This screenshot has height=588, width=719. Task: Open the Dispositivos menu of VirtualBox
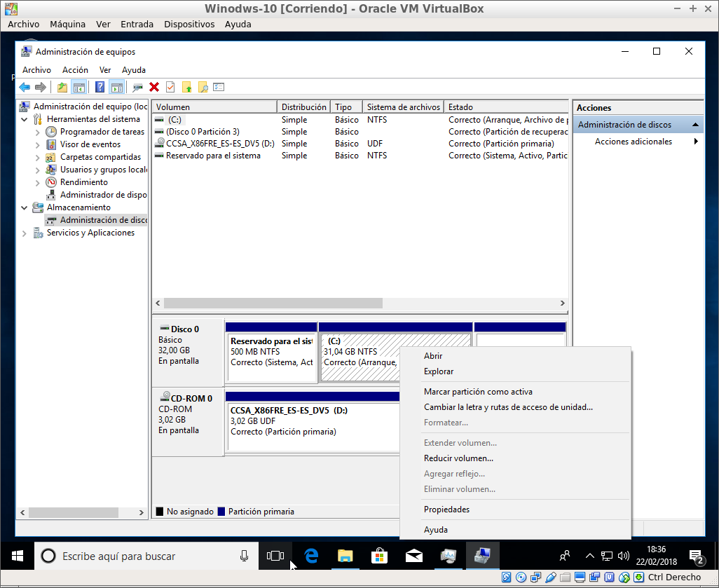coord(189,24)
